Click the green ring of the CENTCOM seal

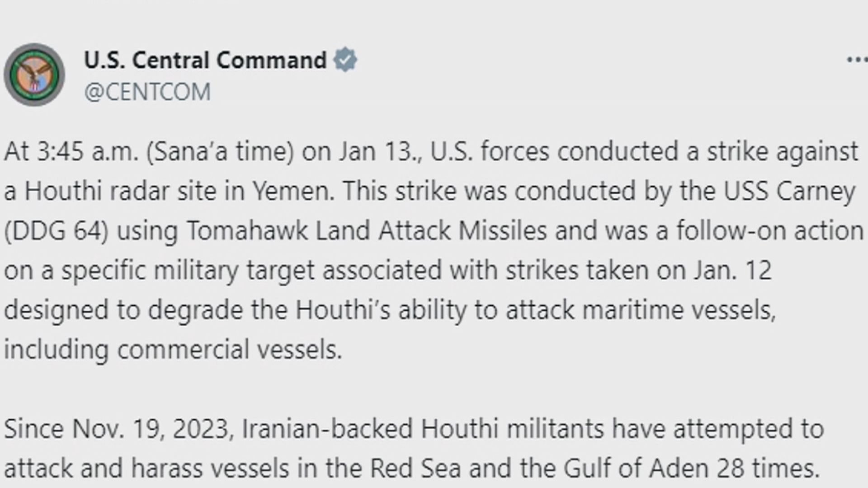[34, 51]
